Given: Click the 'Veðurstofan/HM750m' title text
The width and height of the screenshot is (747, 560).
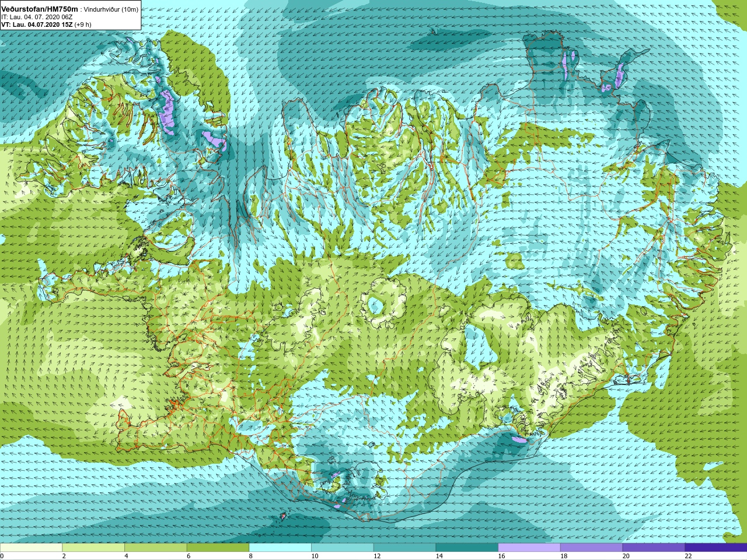Looking at the screenshot, I should click(x=40, y=9).
